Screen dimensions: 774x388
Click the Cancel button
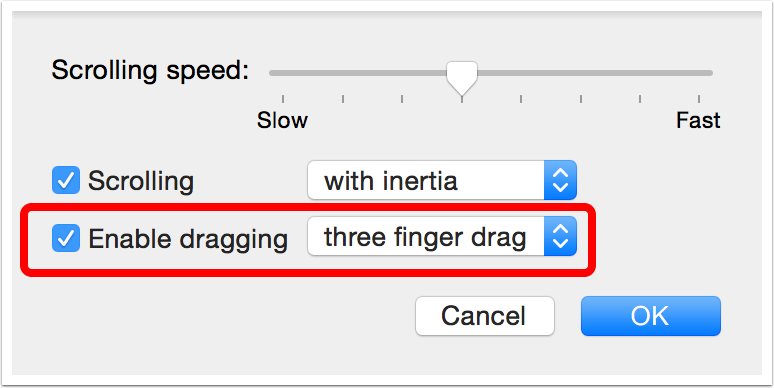(x=485, y=316)
